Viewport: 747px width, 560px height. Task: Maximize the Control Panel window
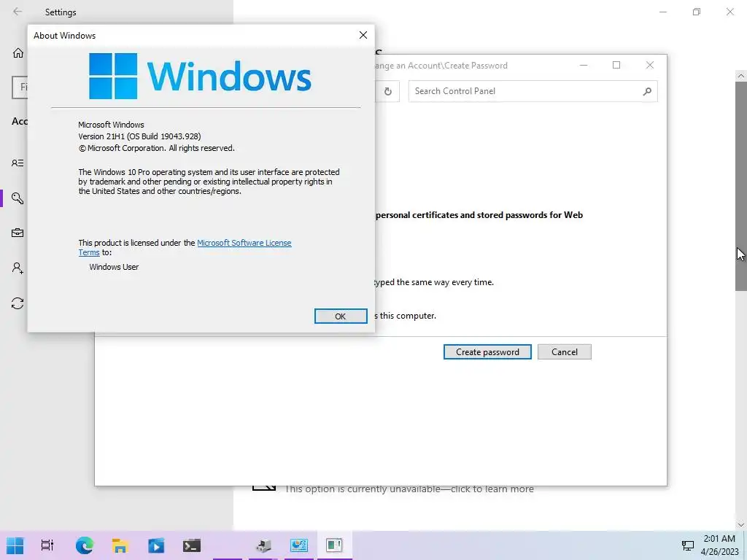pyautogui.click(x=616, y=65)
